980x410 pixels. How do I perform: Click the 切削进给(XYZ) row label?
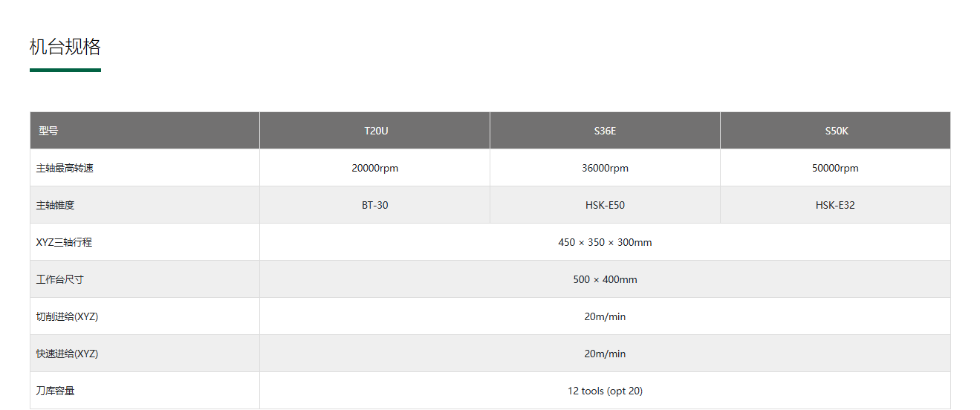click(x=67, y=316)
